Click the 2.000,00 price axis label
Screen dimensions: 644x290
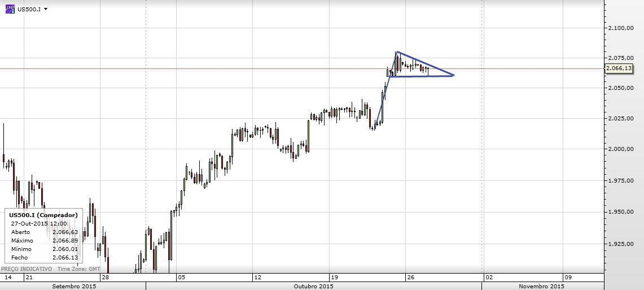pos(620,149)
